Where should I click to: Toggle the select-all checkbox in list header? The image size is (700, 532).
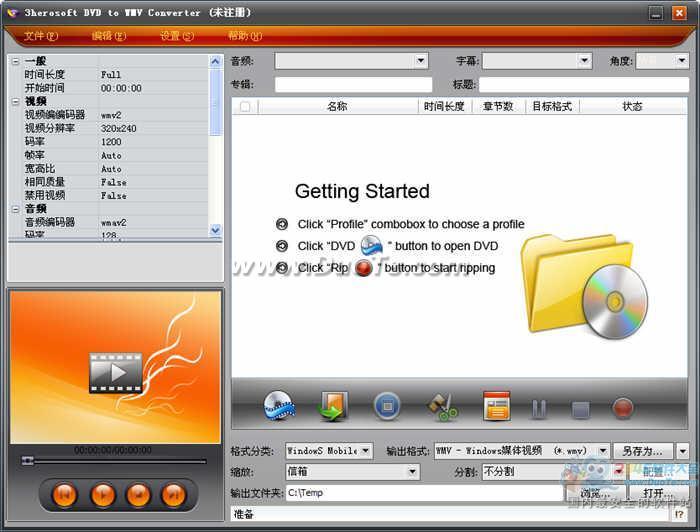[245, 106]
